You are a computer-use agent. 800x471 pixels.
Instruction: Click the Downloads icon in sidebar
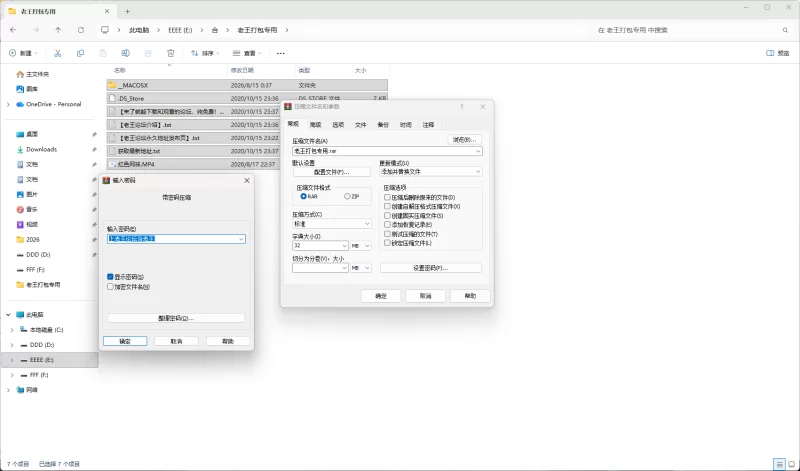tap(20, 150)
